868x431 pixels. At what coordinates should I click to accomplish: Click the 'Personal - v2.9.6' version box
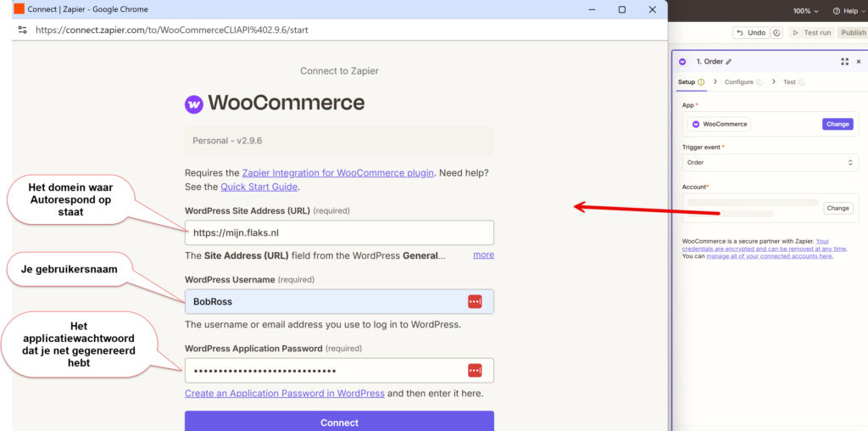(x=339, y=141)
